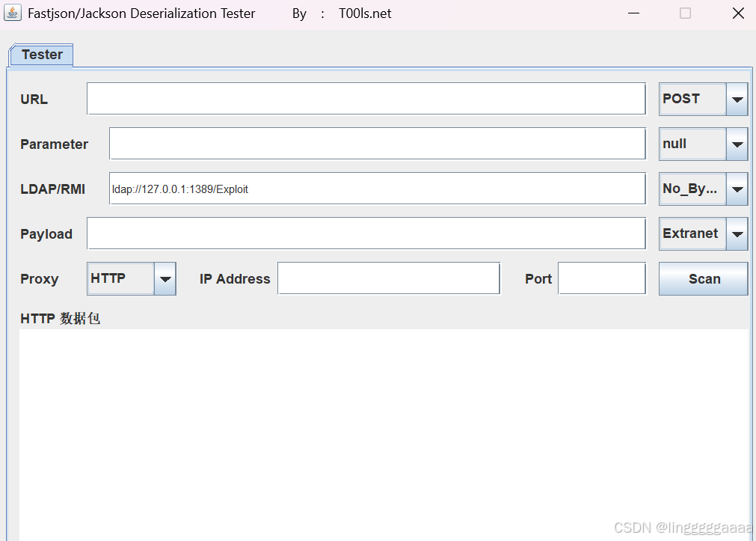The image size is (756, 541).
Task: Switch to the Tester tab
Action: (41, 55)
